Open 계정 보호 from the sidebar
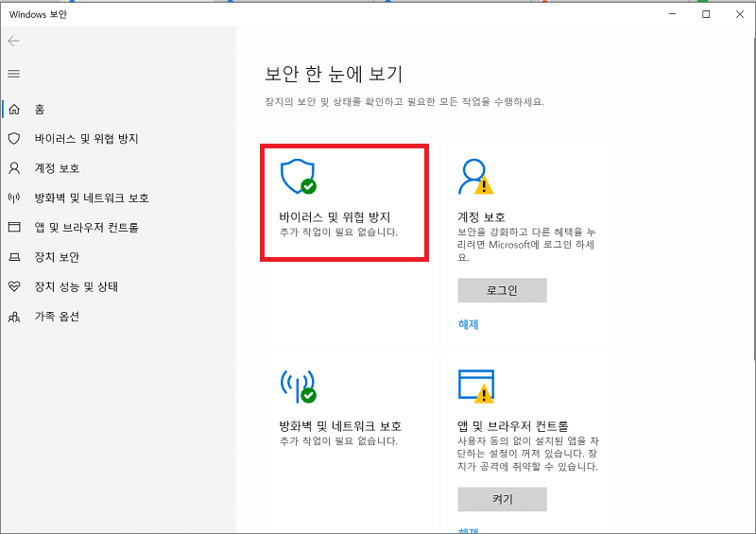 tap(57, 168)
